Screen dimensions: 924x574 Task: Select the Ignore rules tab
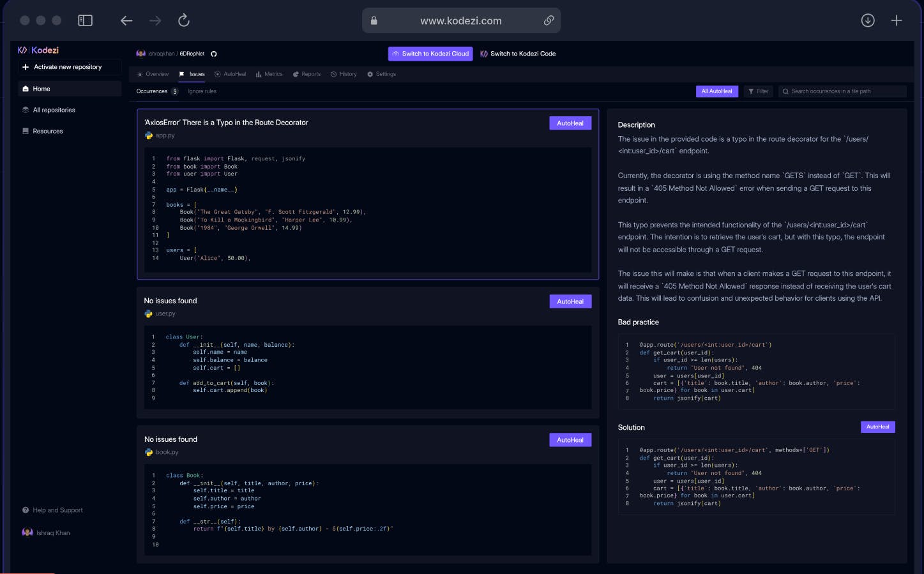[x=202, y=91]
